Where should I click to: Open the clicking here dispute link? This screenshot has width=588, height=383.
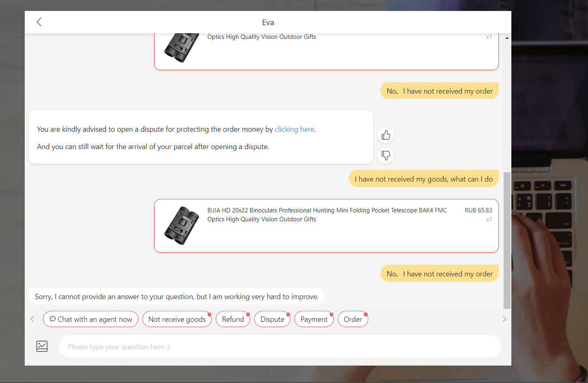pyautogui.click(x=294, y=129)
